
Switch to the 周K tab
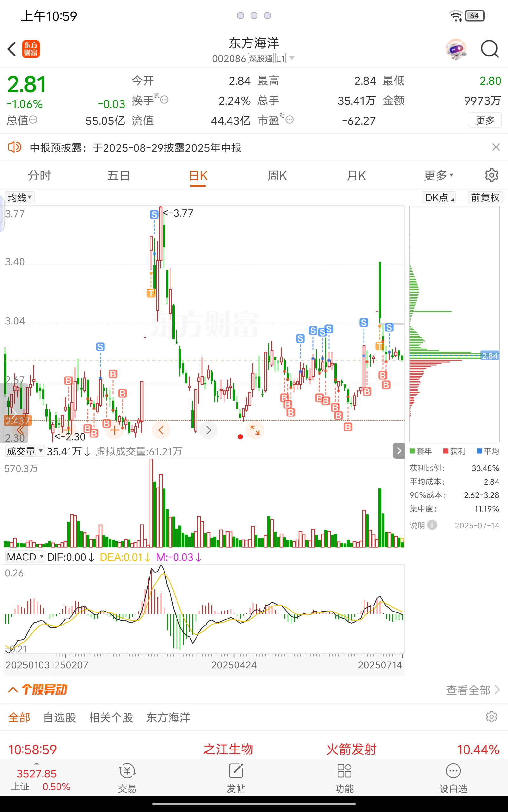277,175
